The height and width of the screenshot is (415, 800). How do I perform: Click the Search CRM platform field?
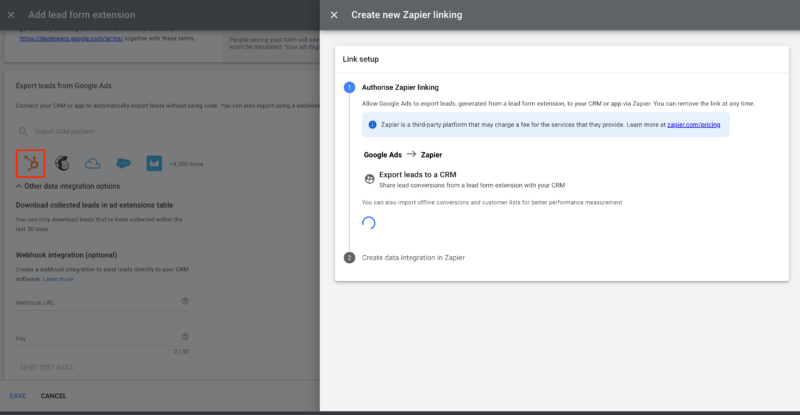click(100, 131)
